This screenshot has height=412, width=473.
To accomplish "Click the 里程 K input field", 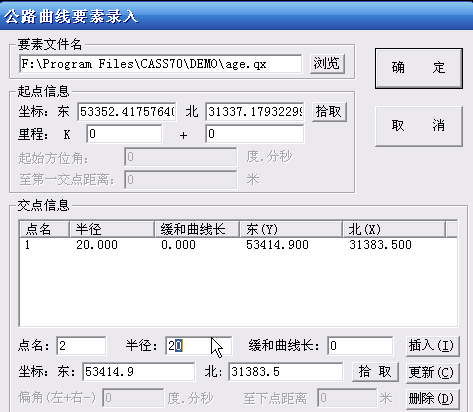I will 124,134.
